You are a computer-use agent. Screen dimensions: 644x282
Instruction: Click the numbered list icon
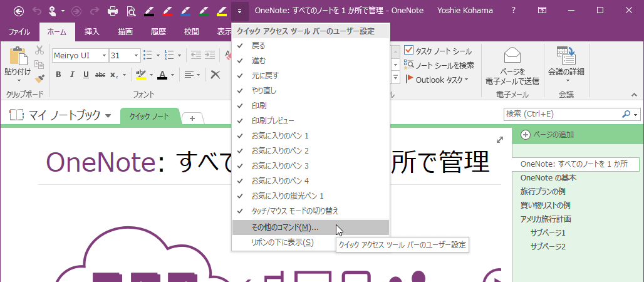169,55
